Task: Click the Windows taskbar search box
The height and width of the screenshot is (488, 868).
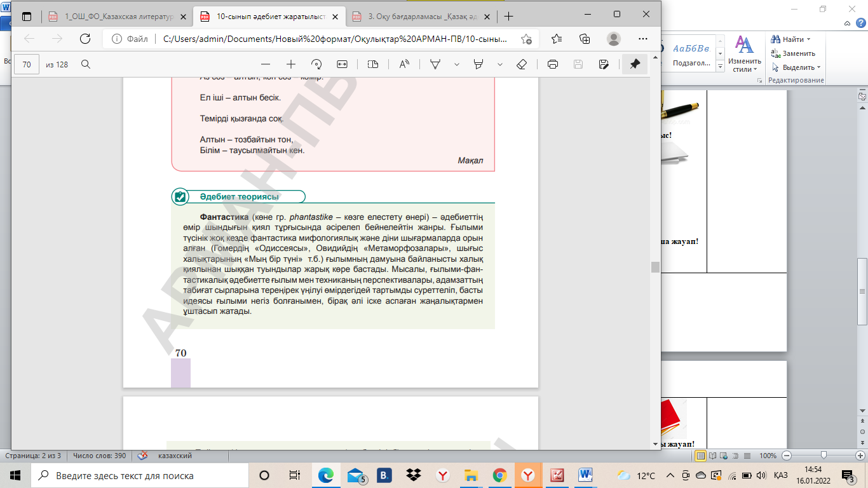Action: 139,475
